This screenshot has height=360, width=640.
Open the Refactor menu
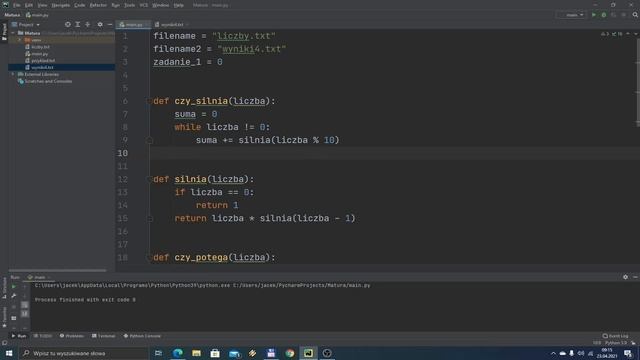pyautogui.click(x=98, y=5)
